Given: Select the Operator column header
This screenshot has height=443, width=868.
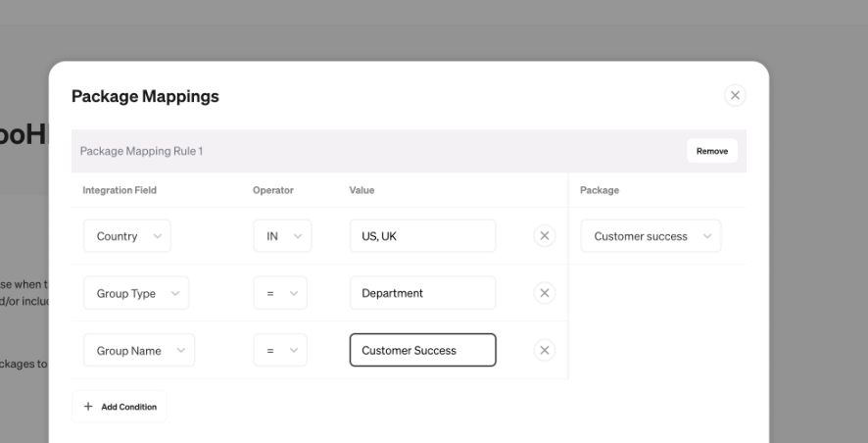Looking at the screenshot, I should coord(273,190).
